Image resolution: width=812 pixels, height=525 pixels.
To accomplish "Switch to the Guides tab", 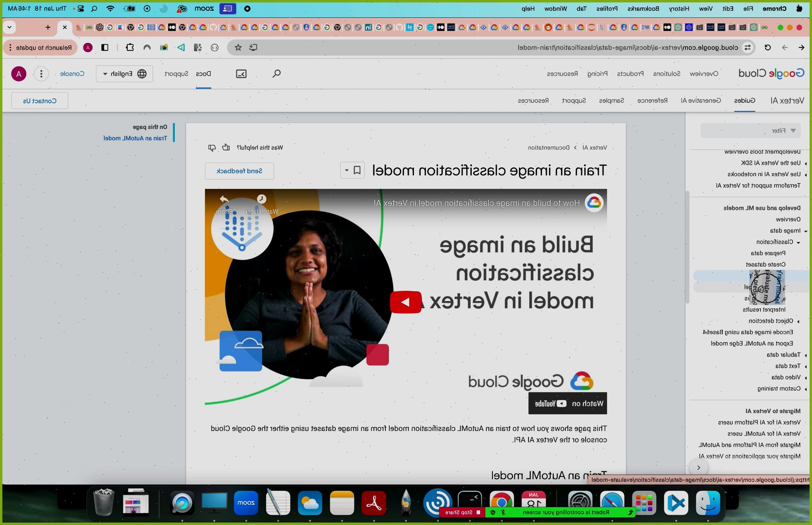I will [x=745, y=100].
